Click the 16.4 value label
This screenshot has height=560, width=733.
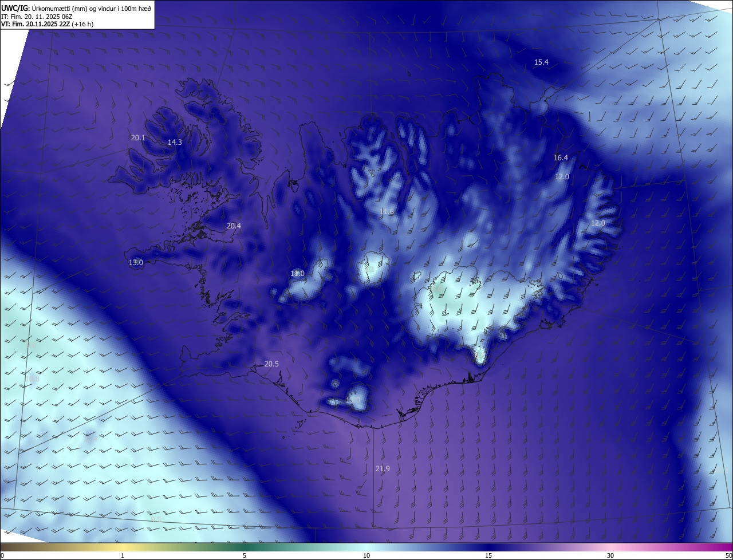pos(561,157)
